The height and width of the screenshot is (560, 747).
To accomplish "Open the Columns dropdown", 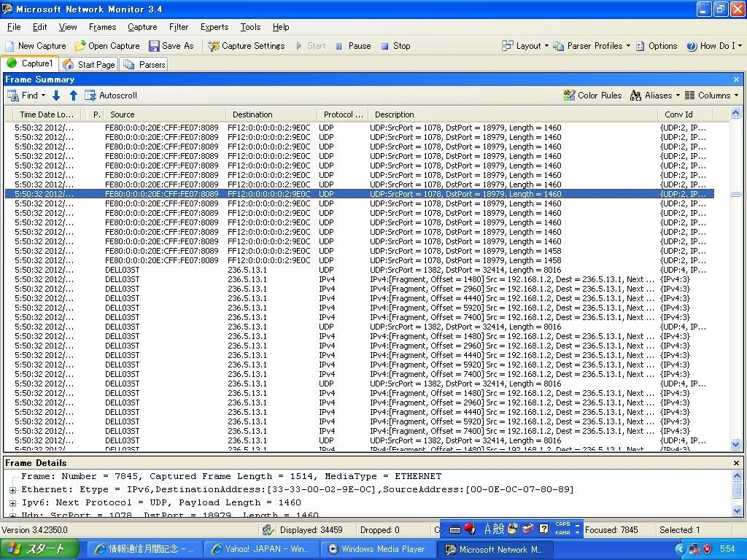I will pos(712,96).
